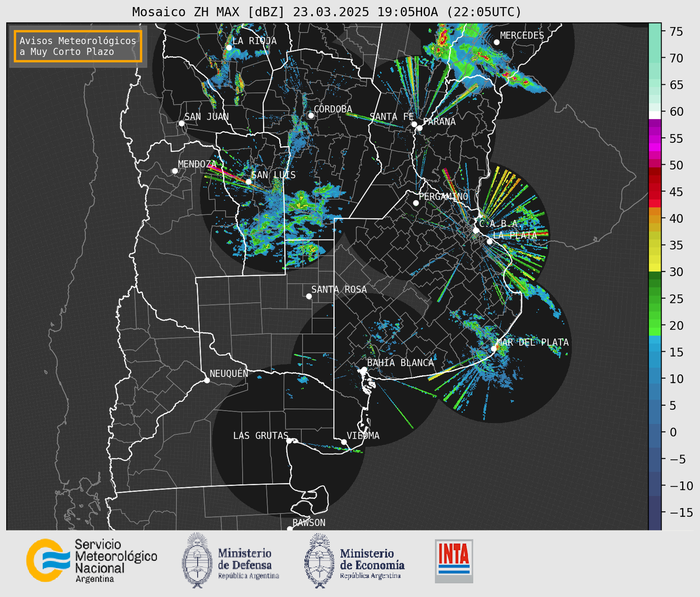Select the LA PLATA city marker dot
Screen dimensions: 700x597
click(490, 242)
